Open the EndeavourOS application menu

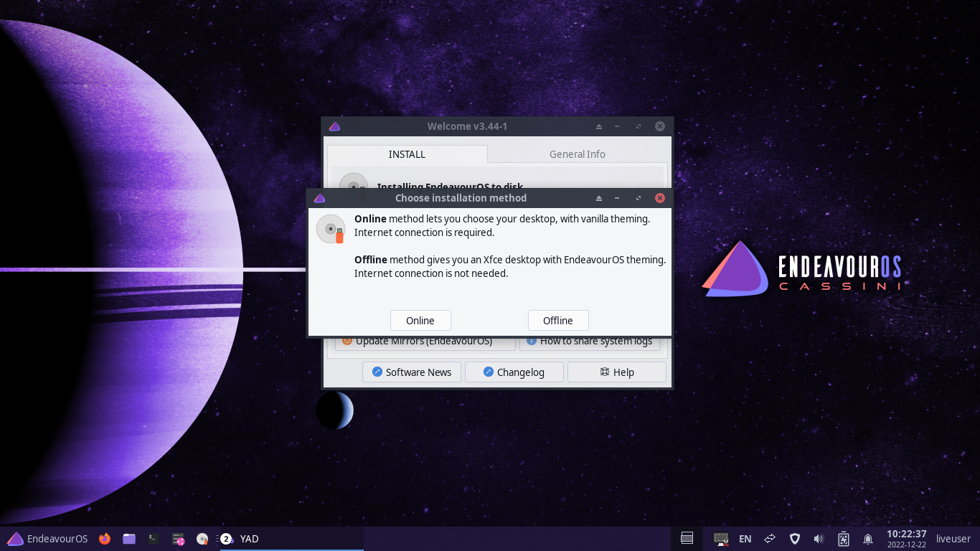(x=47, y=539)
